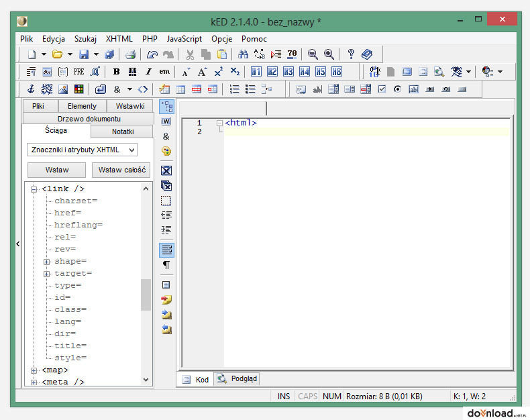530x420 pixels.
Task: Open the color palette grid icon
Action: (x=79, y=89)
